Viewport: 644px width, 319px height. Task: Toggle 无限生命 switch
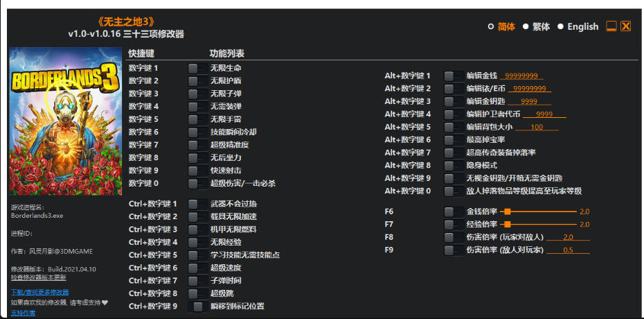[197, 68]
